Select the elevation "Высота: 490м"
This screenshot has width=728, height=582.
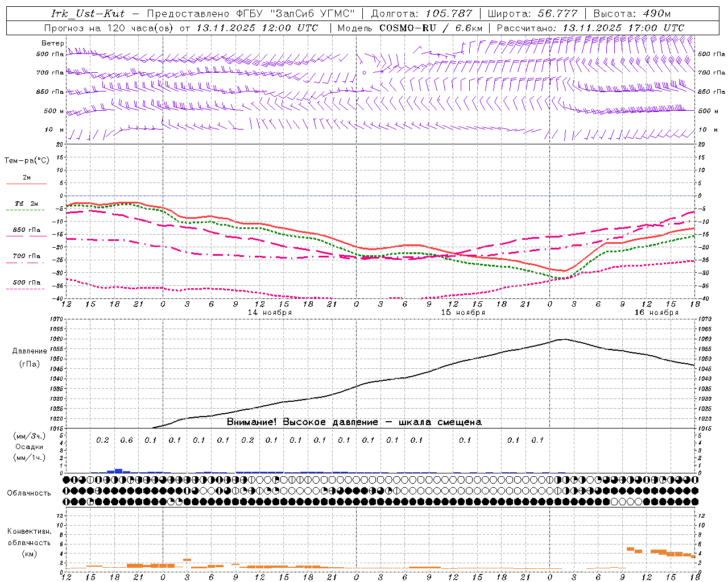632,14
